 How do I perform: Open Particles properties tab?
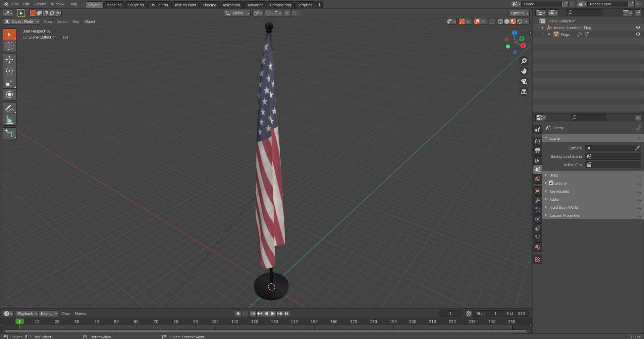538,210
